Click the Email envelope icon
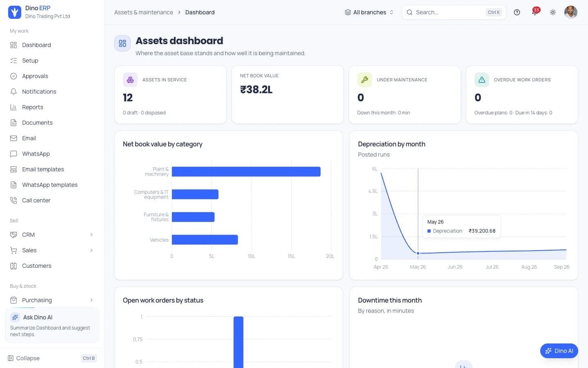Image resolution: width=588 pixels, height=368 pixels. (13, 138)
